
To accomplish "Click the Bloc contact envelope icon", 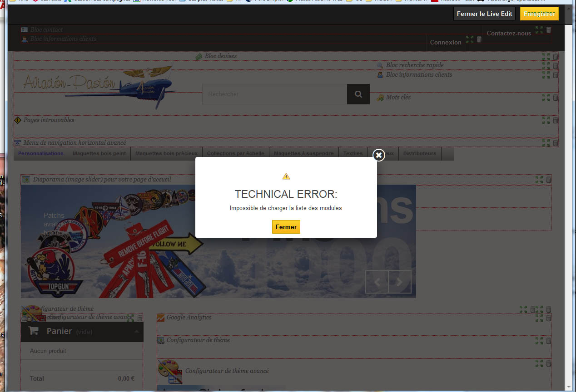I will 25,30.
